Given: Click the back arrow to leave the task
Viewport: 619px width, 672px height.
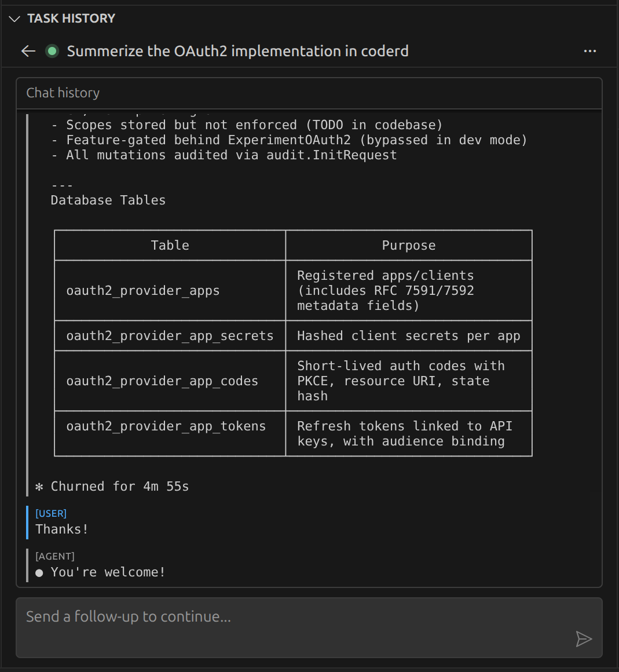Looking at the screenshot, I should click(x=28, y=51).
